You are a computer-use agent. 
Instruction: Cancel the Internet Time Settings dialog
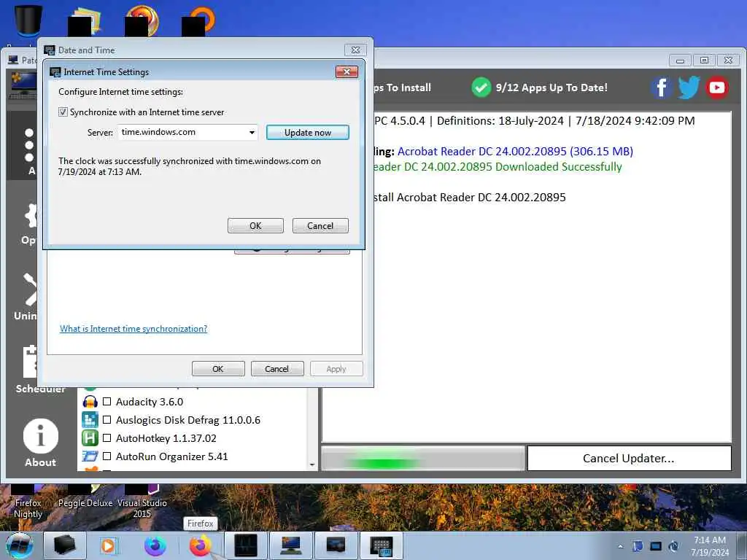320,226
